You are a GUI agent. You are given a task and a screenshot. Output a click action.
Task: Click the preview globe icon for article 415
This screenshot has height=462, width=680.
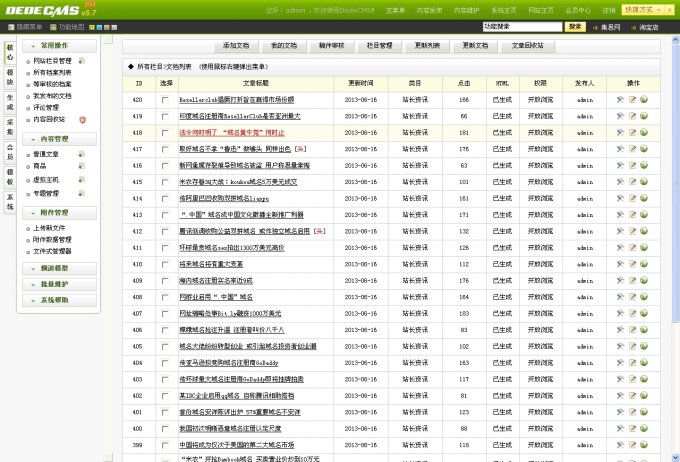(644, 182)
